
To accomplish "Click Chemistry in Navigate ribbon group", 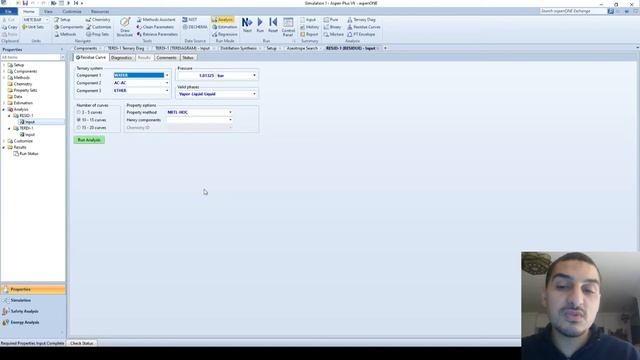I will 98,20.
